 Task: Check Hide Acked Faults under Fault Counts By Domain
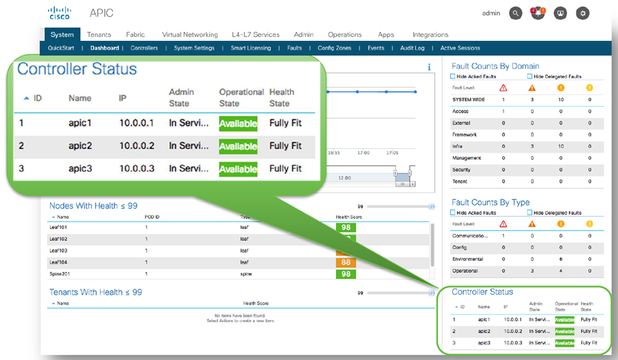point(453,76)
